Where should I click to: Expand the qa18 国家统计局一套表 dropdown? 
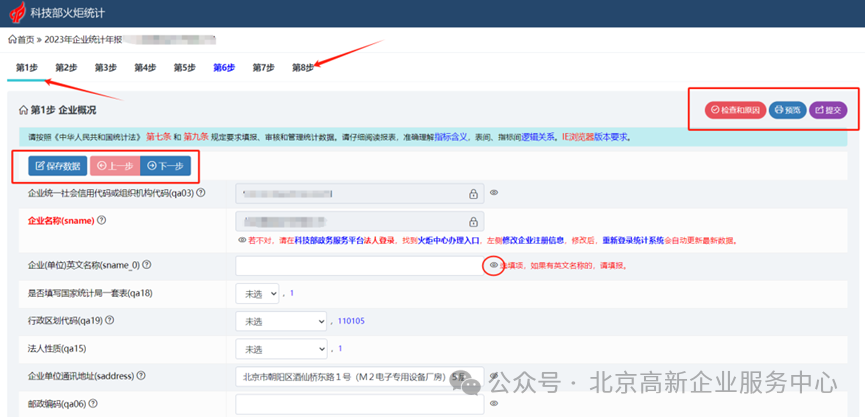point(257,294)
